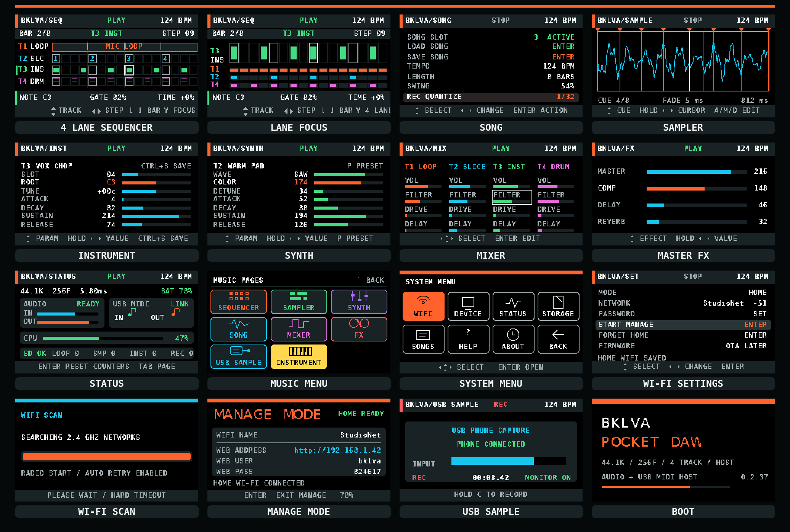Open the Song tile in Music Pages
Viewport: 790px width, 532px height.
coord(239,329)
